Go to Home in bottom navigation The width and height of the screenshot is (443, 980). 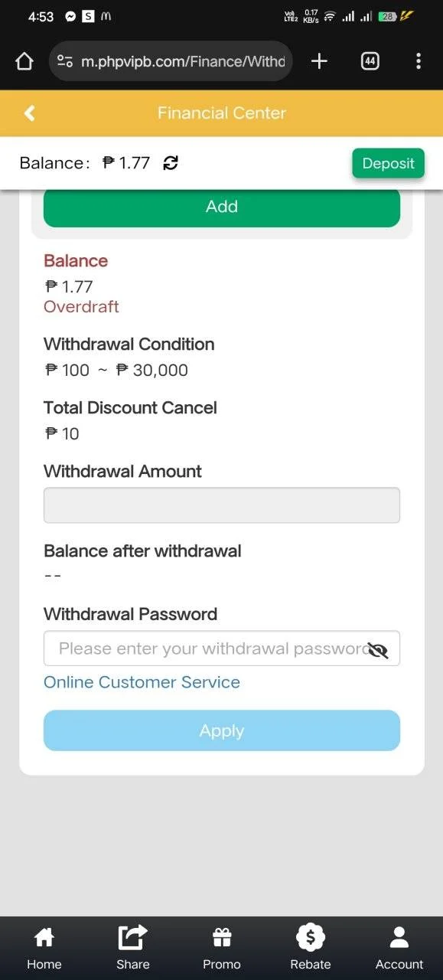[x=44, y=948]
